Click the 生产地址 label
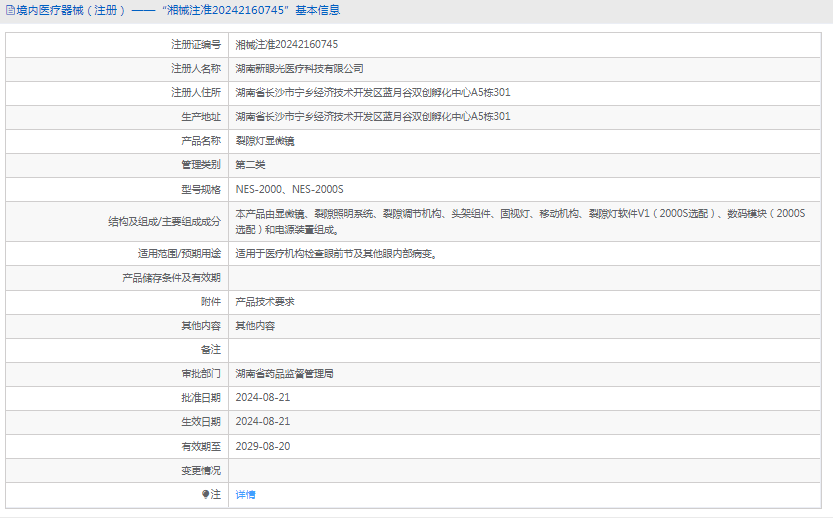This screenshot has height=518, width=833. pyautogui.click(x=201, y=116)
